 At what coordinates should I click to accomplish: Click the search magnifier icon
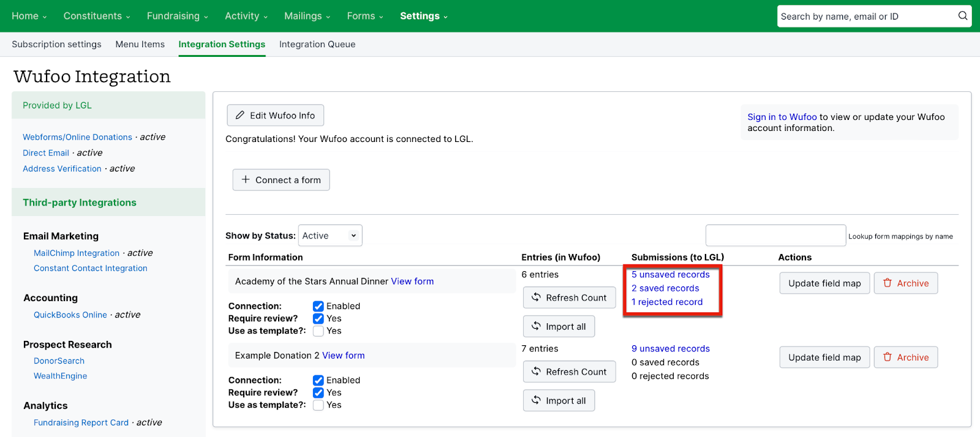click(963, 16)
